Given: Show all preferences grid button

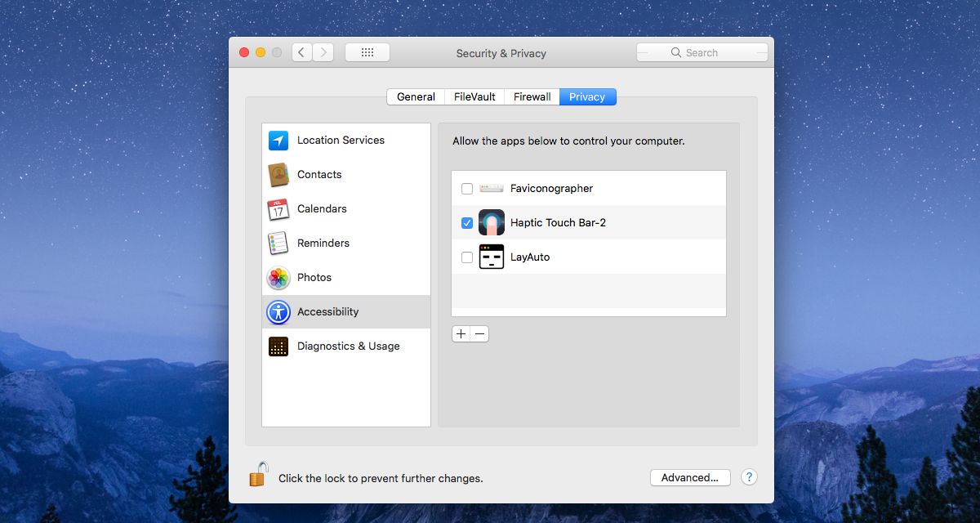Looking at the screenshot, I should point(367,52).
